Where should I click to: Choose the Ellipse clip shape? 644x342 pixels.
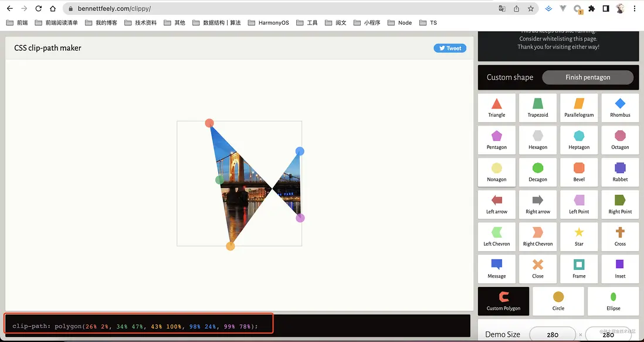(613, 301)
